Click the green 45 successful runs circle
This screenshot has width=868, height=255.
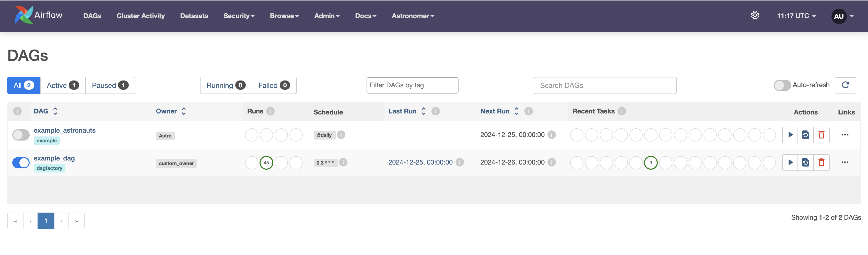pos(266,163)
